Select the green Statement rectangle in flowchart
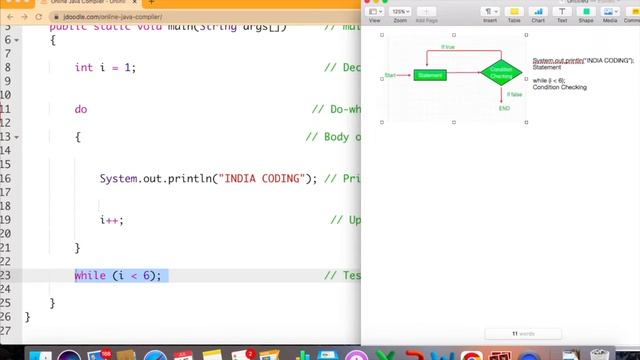Viewport: 640px width, 360px height. (x=430, y=75)
